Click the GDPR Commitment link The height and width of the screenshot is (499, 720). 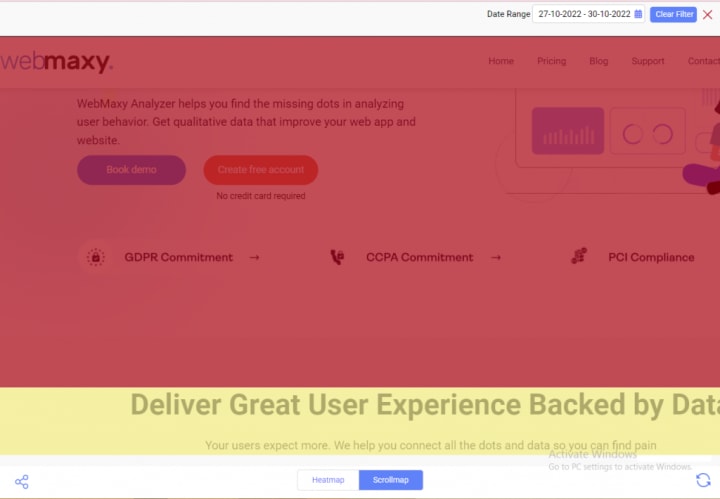click(178, 257)
